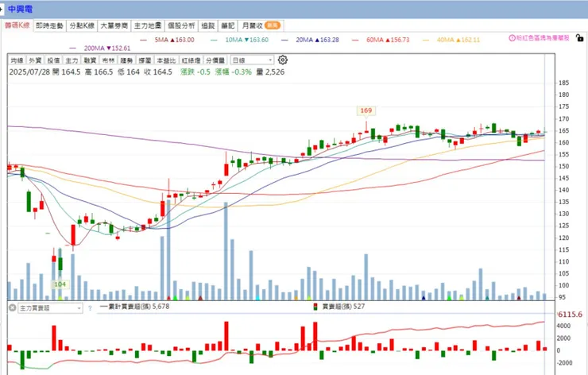
Task: Toggle the 主力 overlay button
Action: 72,60
